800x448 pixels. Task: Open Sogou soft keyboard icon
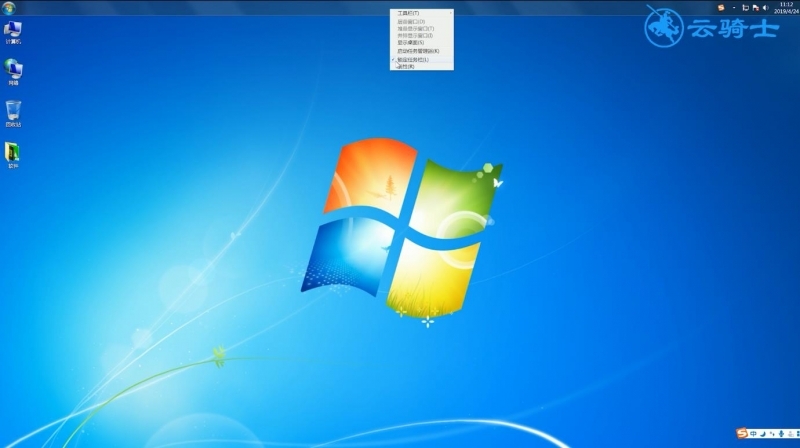coord(790,434)
